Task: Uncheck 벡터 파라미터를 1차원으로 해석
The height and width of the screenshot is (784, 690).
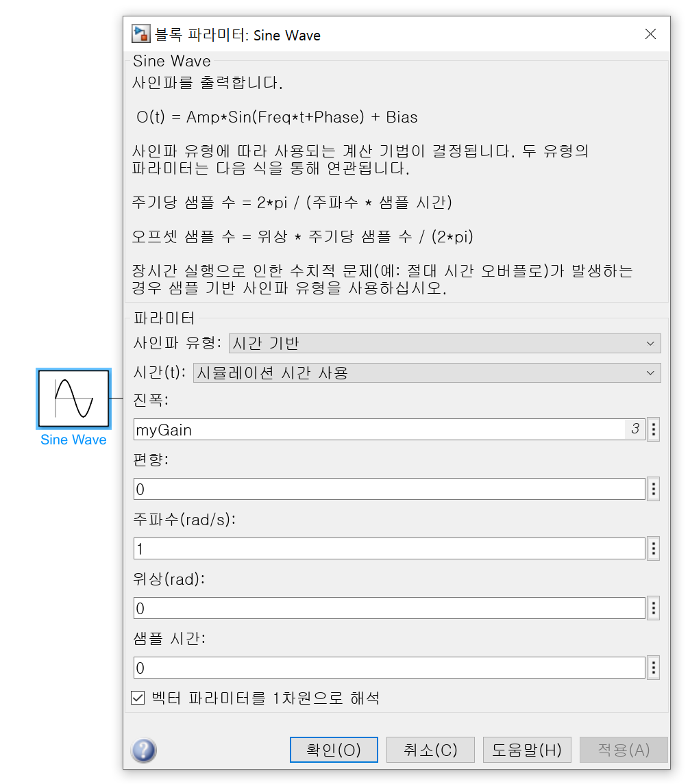Action: pyautogui.click(x=137, y=698)
